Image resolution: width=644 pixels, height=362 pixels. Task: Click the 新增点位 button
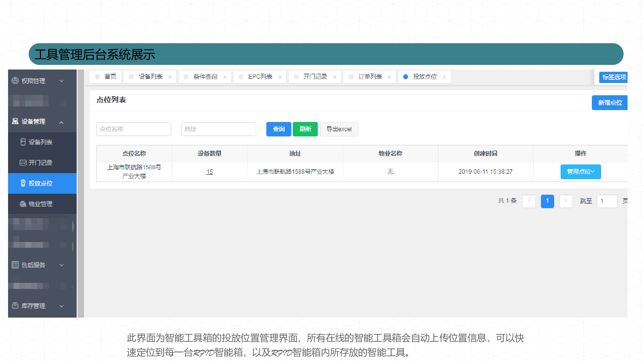tap(610, 103)
